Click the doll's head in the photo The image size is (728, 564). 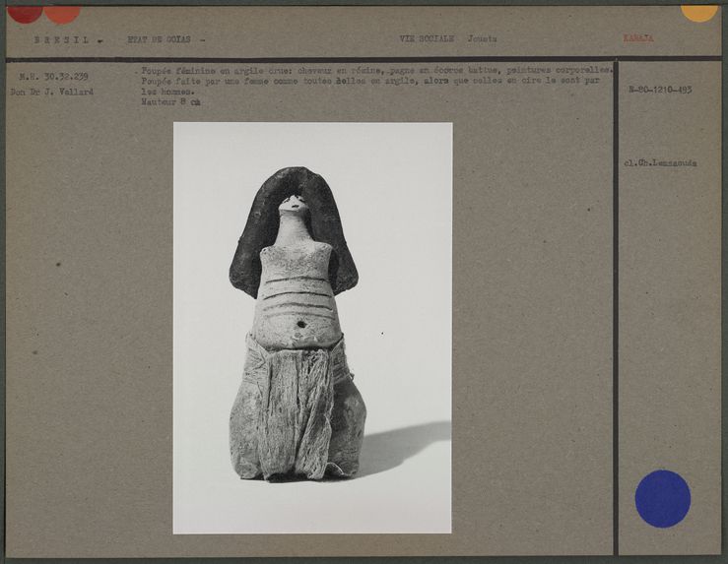[x=293, y=203]
